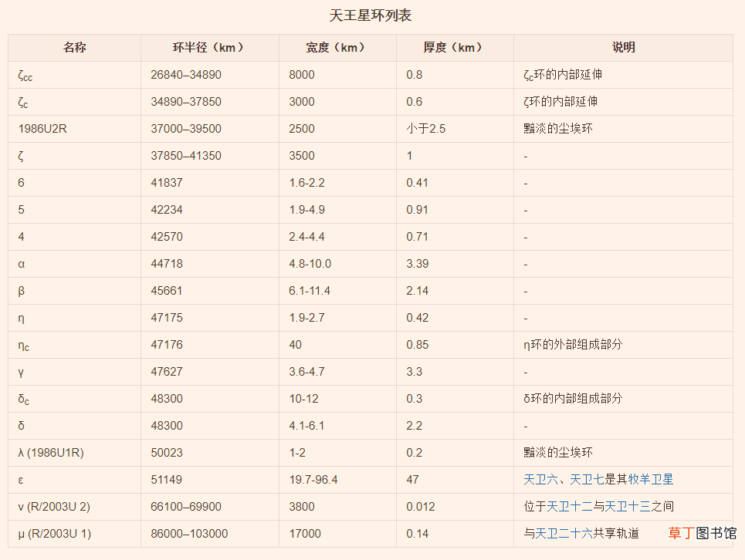The width and height of the screenshot is (745, 560).
Task: Select width value 1.9-4.9
Action: point(307,210)
